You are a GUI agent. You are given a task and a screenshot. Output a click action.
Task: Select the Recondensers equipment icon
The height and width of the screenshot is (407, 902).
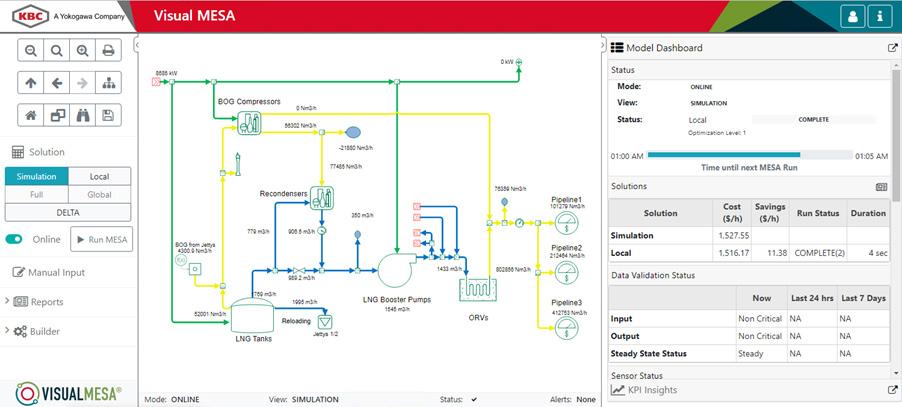pos(322,197)
